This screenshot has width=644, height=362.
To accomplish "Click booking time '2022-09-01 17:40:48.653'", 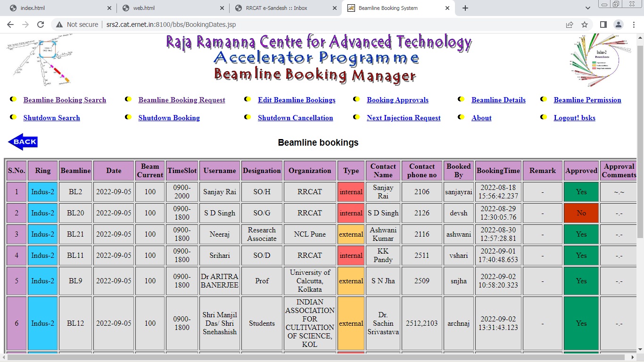I will 498,255.
